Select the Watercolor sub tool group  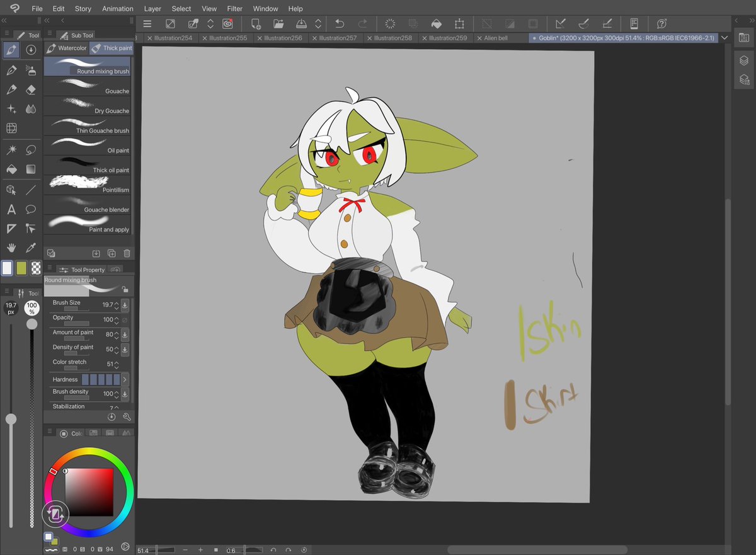[x=67, y=48]
